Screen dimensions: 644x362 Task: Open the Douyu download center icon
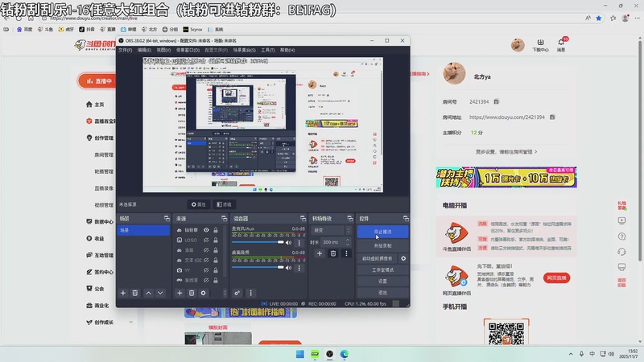(x=540, y=45)
